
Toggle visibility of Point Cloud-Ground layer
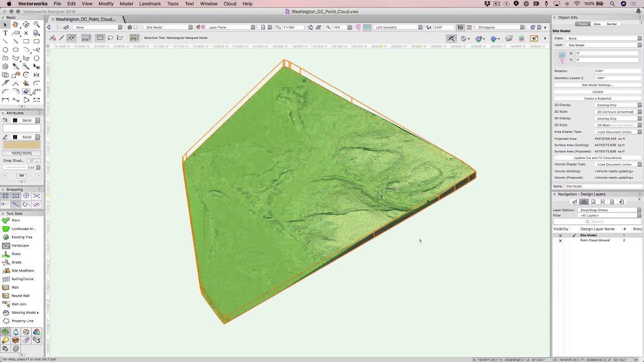click(560, 240)
